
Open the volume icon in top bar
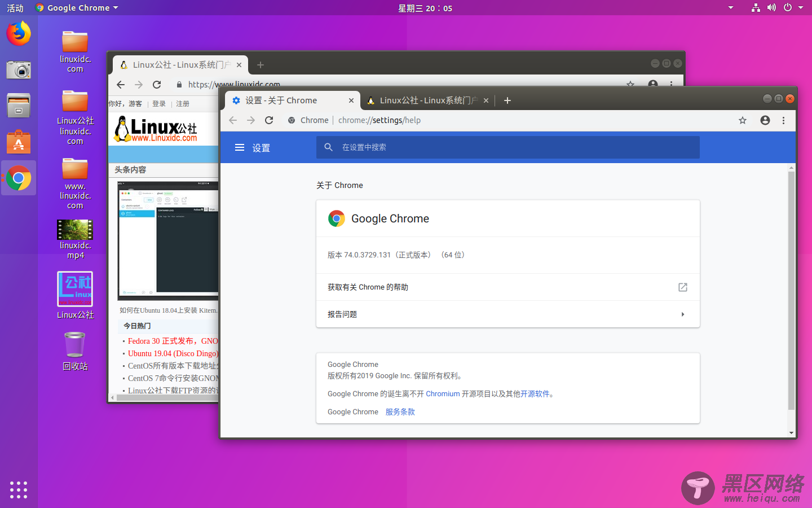tap(771, 8)
